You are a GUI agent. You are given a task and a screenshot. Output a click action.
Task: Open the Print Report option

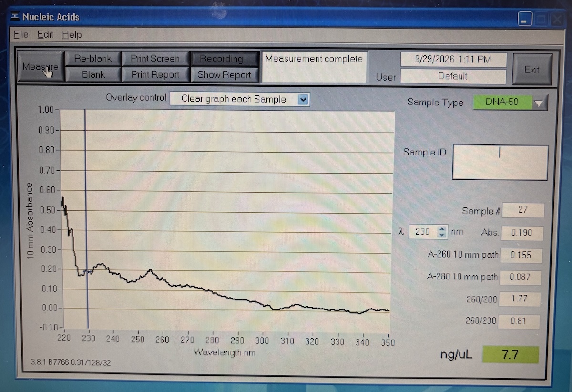coord(155,74)
